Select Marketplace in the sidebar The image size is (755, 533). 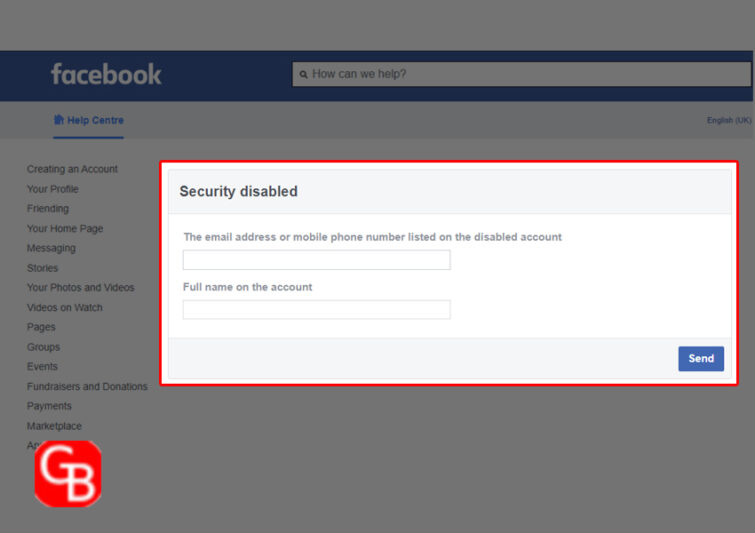point(54,426)
